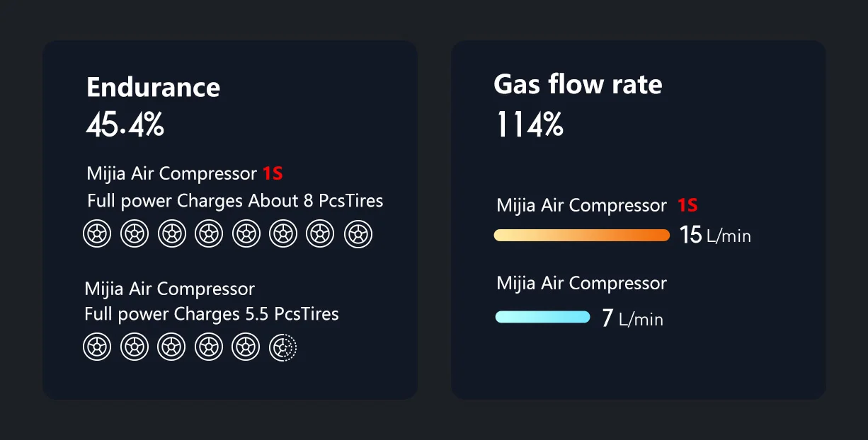Click the Full power Charges About 8 PcsTires text

click(235, 202)
